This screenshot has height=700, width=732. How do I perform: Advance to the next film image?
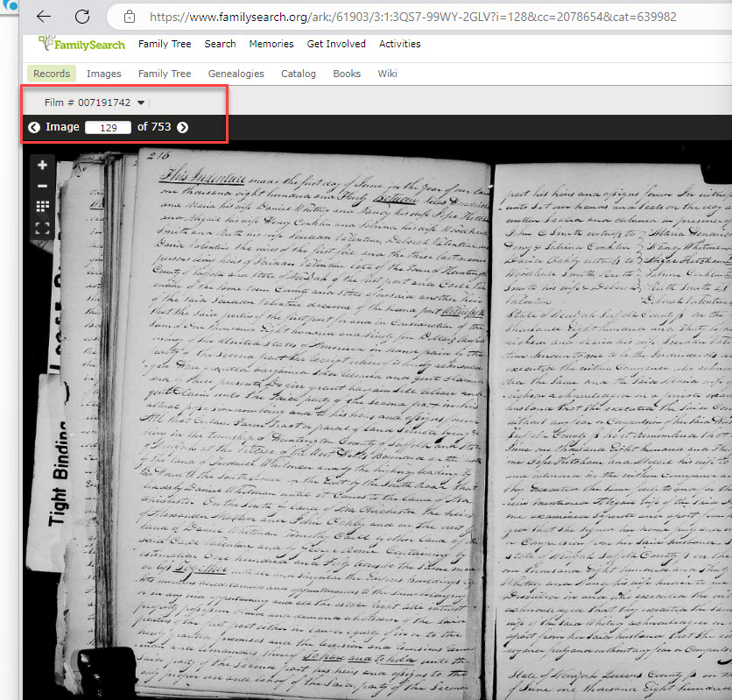[182, 127]
